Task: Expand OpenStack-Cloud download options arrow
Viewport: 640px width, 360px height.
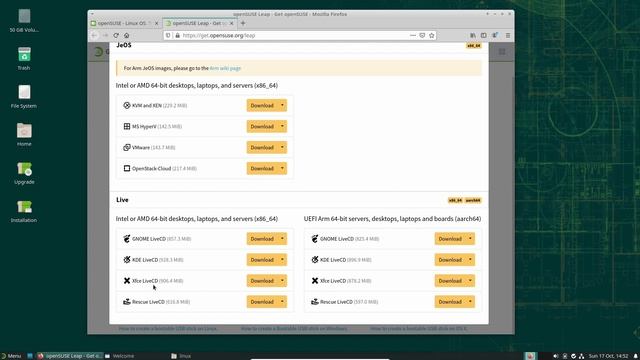Action: pos(282,169)
